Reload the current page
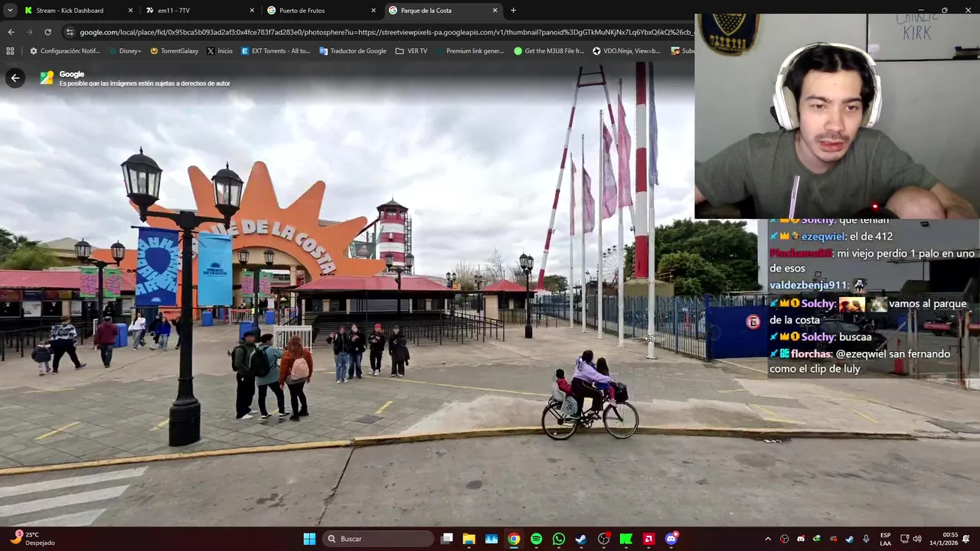The height and width of the screenshot is (551, 980). click(x=47, y=32)
